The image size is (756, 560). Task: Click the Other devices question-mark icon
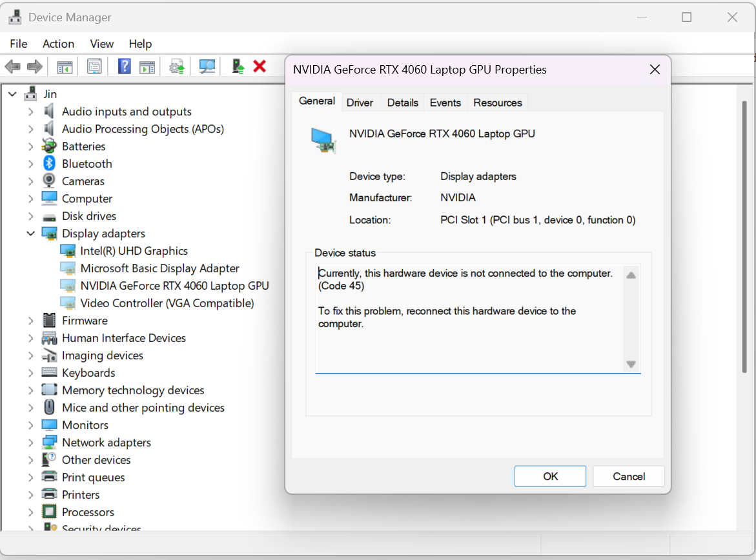[49, 459]
